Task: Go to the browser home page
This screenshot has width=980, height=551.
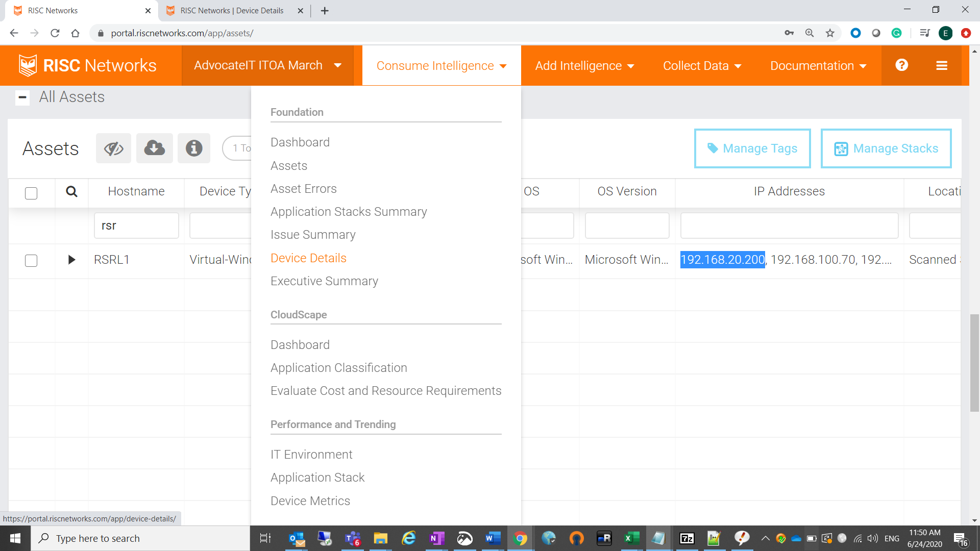Action: pos(76,33)
